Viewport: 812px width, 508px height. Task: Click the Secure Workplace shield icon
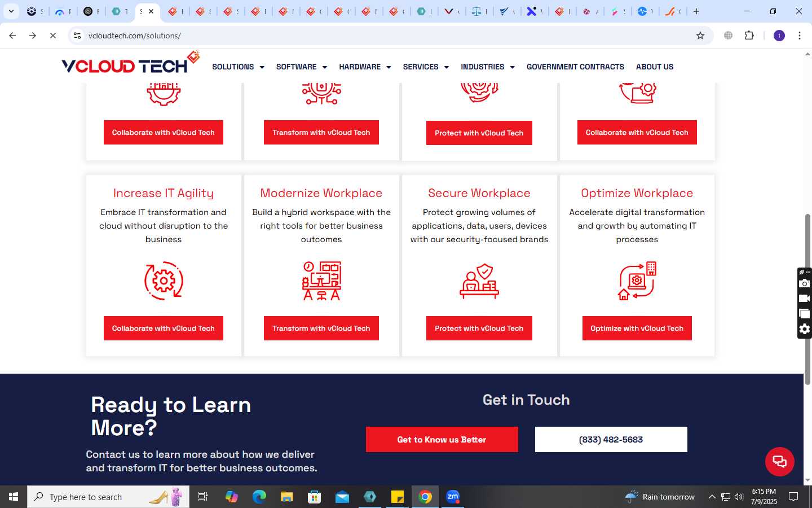point(479,281)
